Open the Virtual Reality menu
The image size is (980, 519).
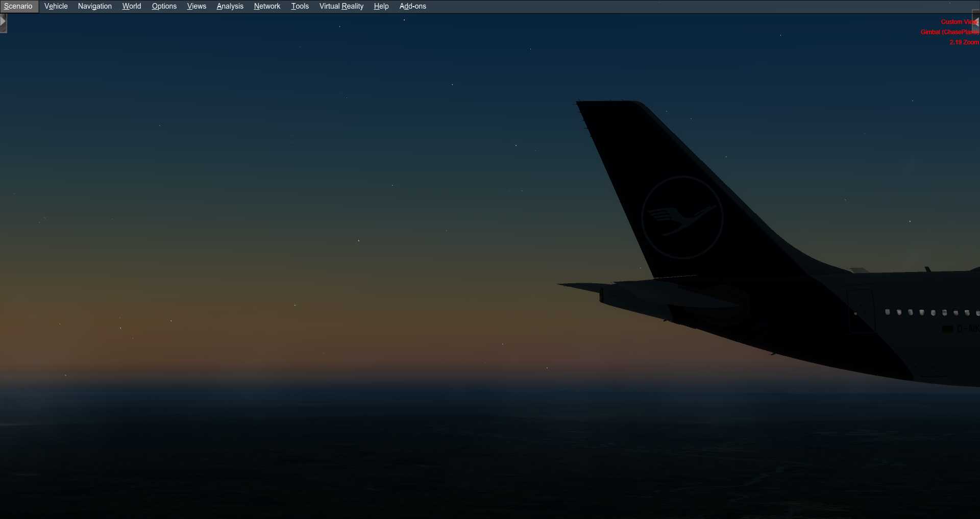[341, 6]
